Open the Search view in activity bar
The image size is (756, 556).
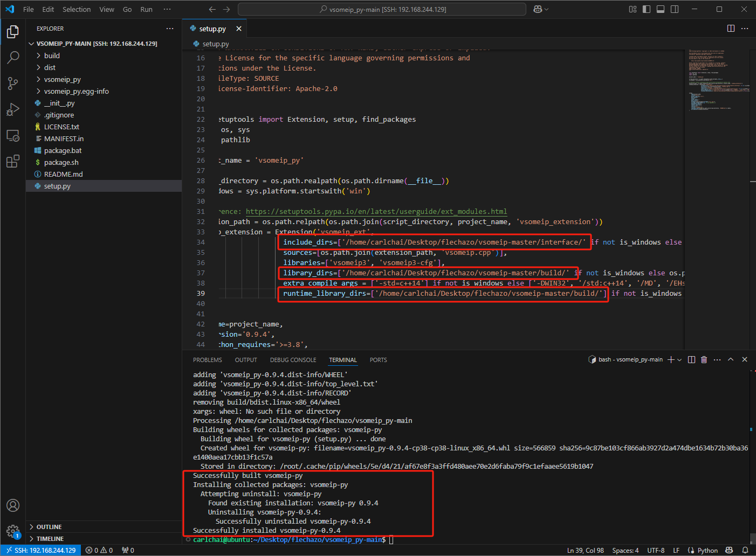click(13, 57)
